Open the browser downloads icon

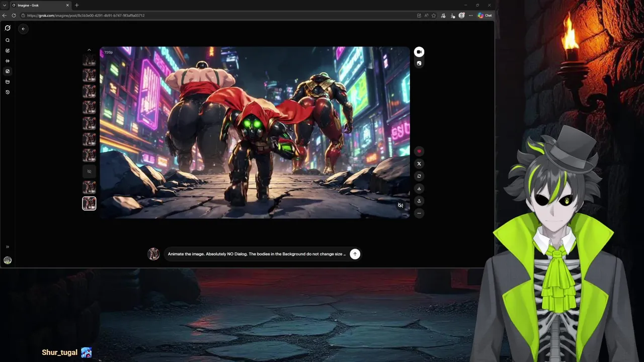[453, 16]
